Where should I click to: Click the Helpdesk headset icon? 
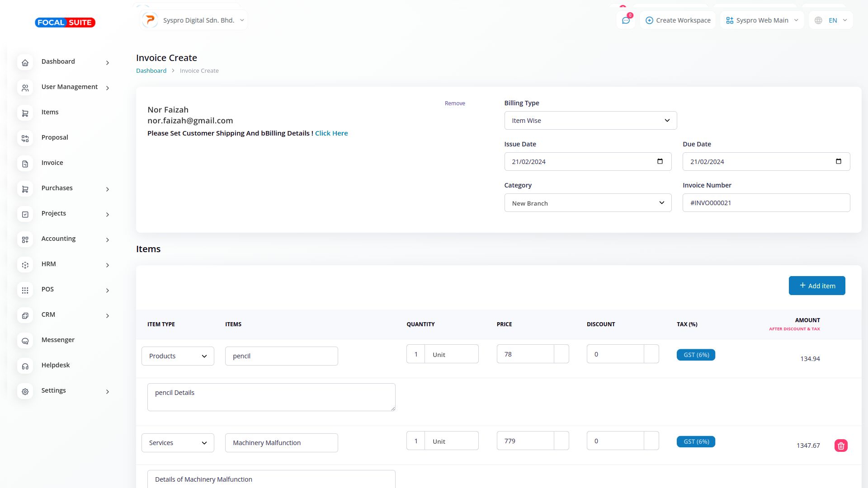(25, 366)
